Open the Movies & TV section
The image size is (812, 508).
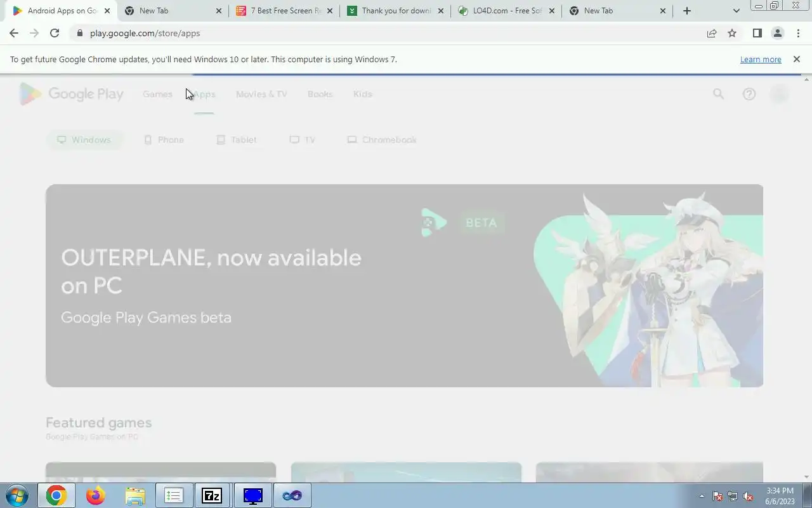(x=261, y=94)
